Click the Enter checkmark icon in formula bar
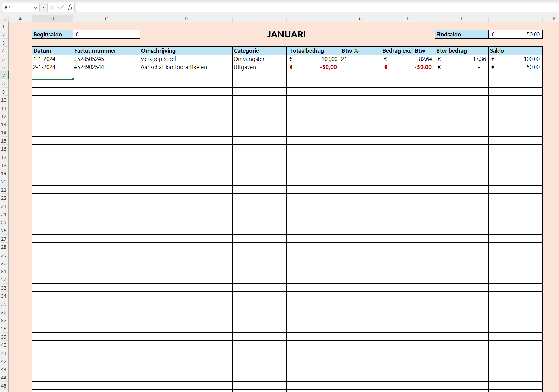Screen dimensions: 559x392 pos(61,7)
